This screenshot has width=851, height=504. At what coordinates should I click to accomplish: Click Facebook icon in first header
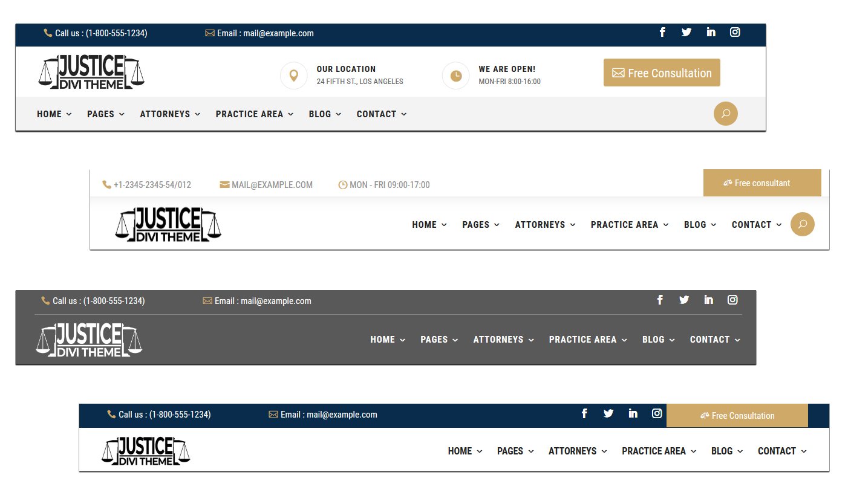tap(662, 32)
